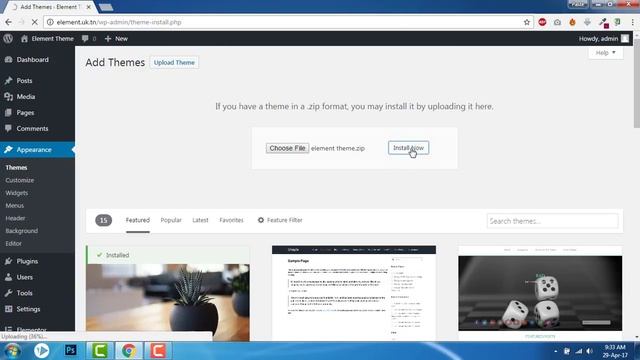The width and height of the screenshot is (640, 360).
Task: Stop page loading with X button
Action: click(x=34, y=22)
